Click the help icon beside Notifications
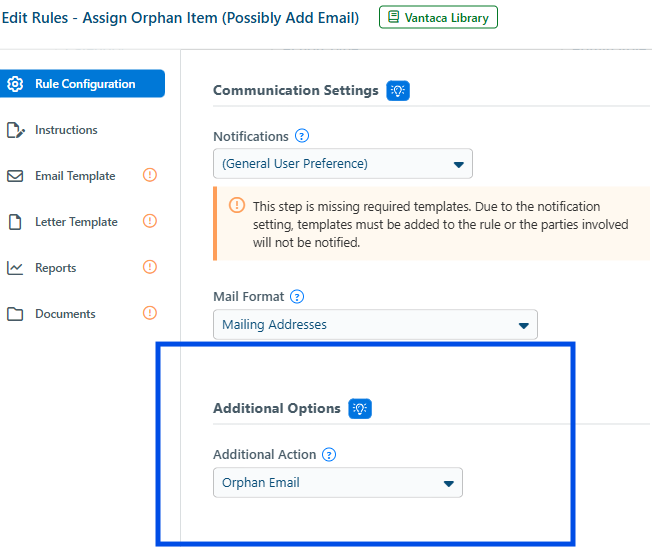The width and height of the screenshot is (652, 547). pos(302,136)
